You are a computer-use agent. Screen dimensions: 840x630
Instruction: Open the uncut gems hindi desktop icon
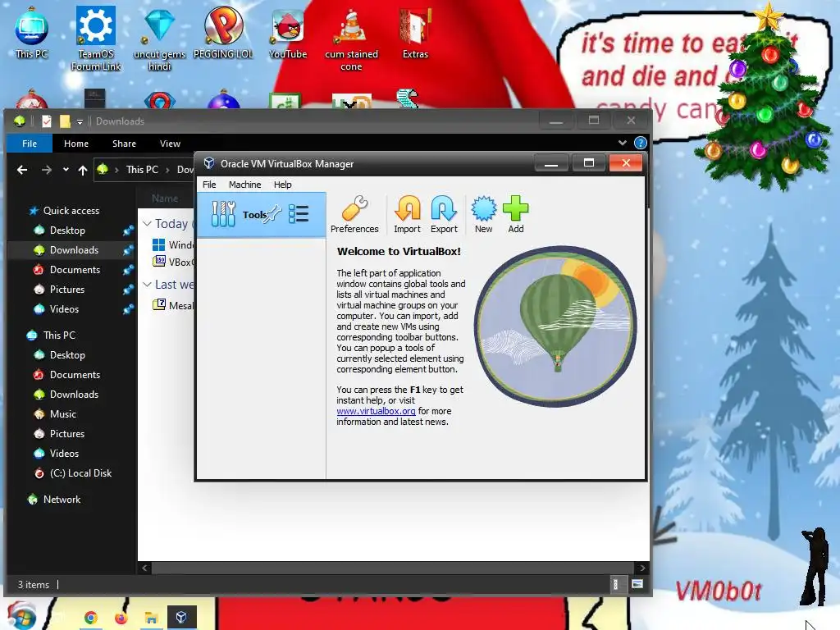(x=159, y=39)
